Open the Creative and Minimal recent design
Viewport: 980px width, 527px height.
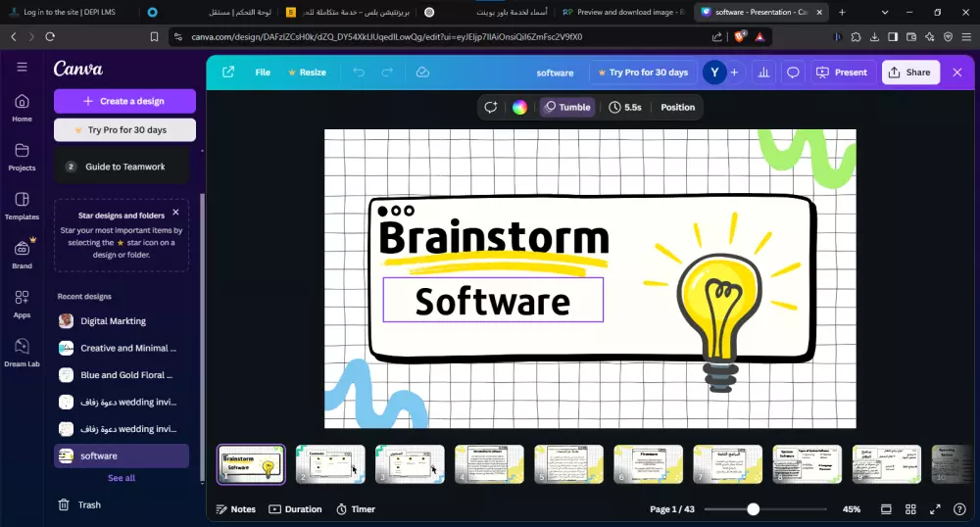(122, 348)
